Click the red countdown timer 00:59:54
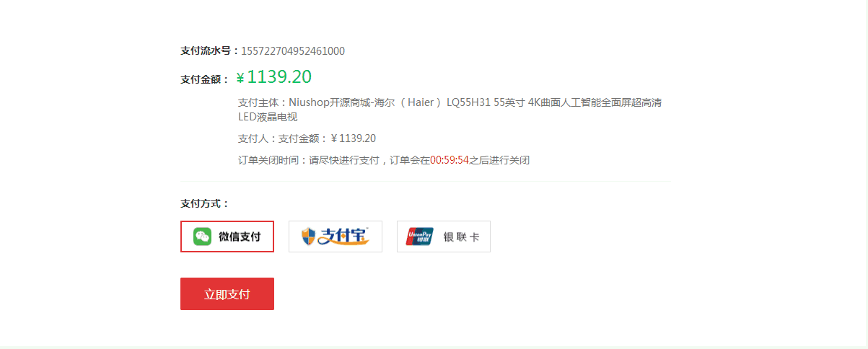 tap(450, 160)
